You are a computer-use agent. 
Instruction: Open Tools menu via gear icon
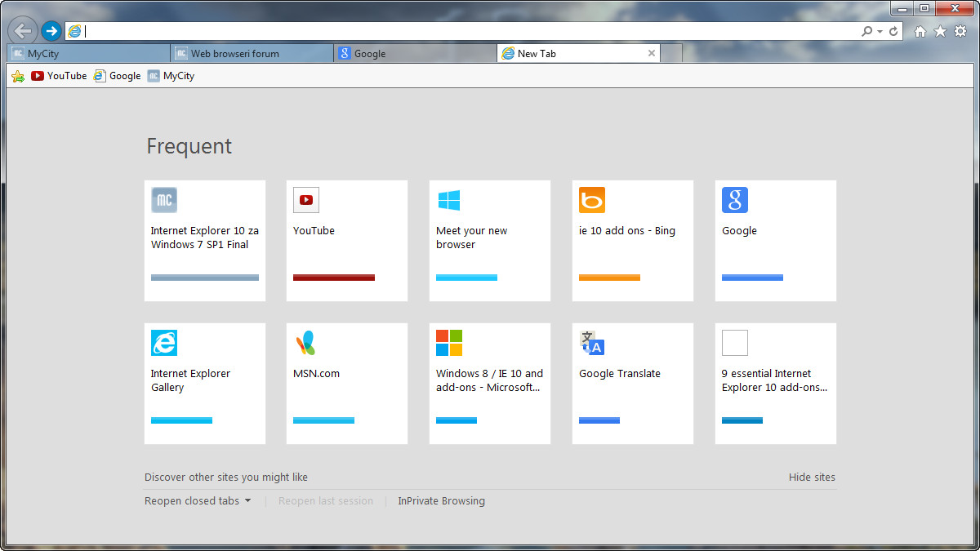960,31
